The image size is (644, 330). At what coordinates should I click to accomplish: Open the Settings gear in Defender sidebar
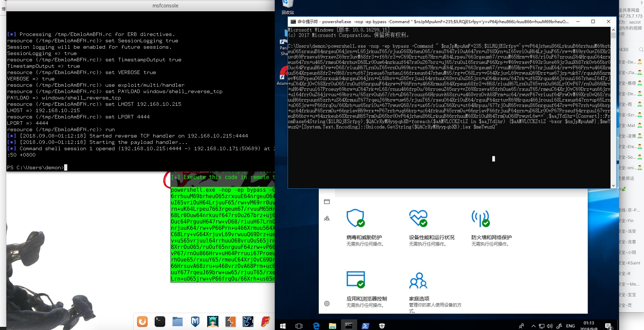pyautogui.click(x=327, y=304)
